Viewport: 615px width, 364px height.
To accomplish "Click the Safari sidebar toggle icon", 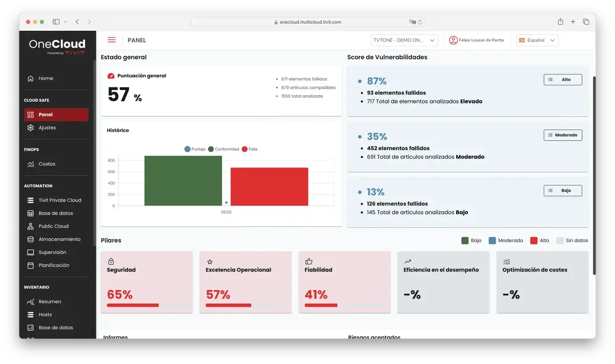I will pos(56,22).
